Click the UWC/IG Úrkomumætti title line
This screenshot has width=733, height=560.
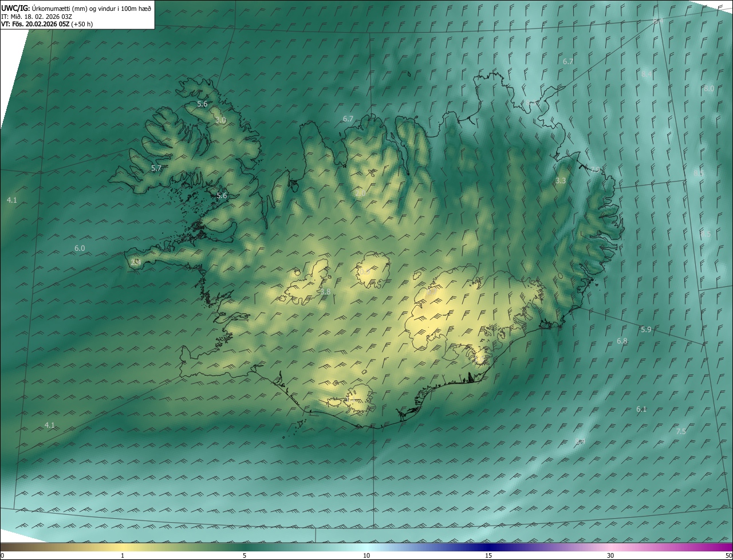click(x=76, y=8)
